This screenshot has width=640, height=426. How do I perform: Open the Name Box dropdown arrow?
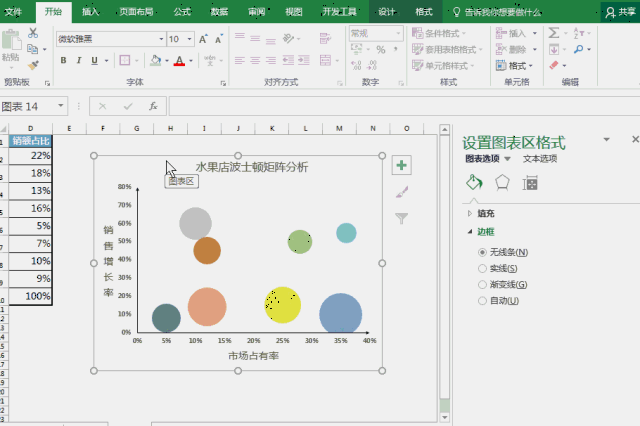tap(61, 106)
